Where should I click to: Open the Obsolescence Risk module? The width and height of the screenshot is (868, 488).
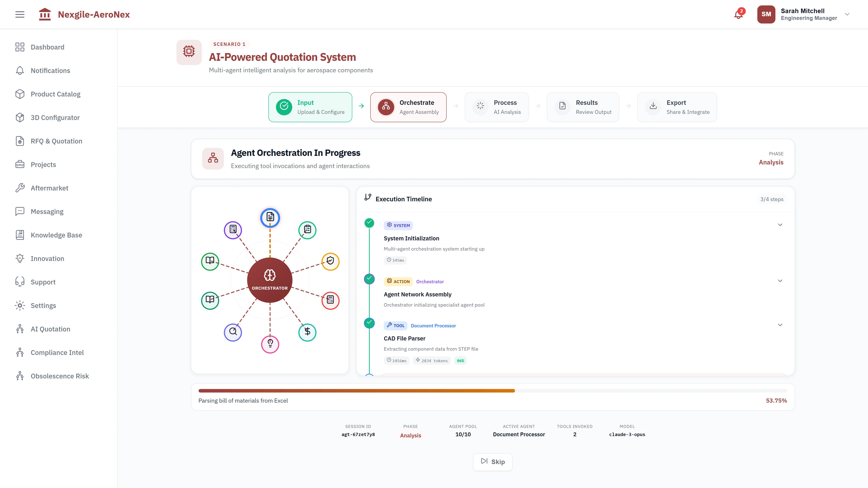coord(60,376)
